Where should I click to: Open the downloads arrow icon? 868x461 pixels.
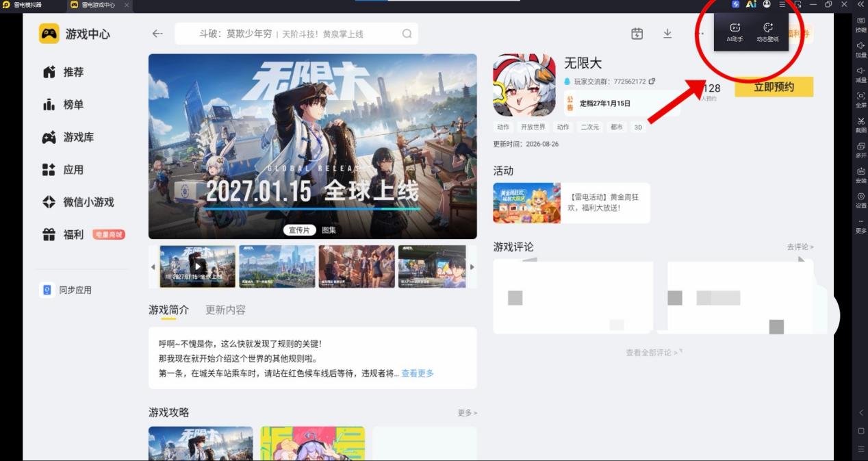pyautogui.click(x=667, y=34)
